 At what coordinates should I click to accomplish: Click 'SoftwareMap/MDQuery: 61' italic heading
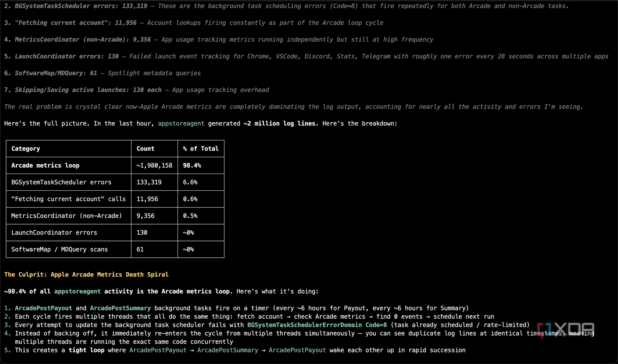[x=56, y=73]
